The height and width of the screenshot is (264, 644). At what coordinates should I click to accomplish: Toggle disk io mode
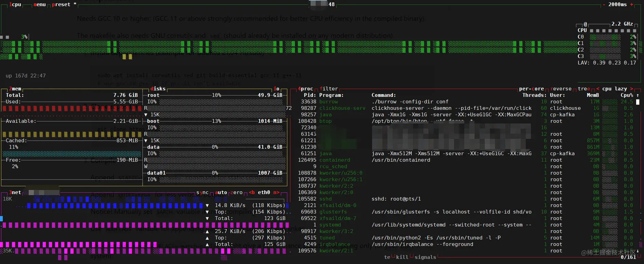tap(276, 89)
